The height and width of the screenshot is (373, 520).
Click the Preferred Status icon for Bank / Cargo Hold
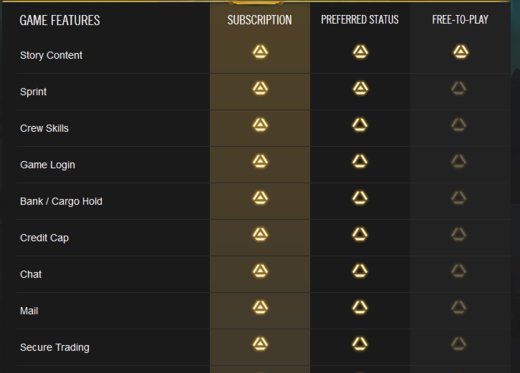[x=360, y=198]
